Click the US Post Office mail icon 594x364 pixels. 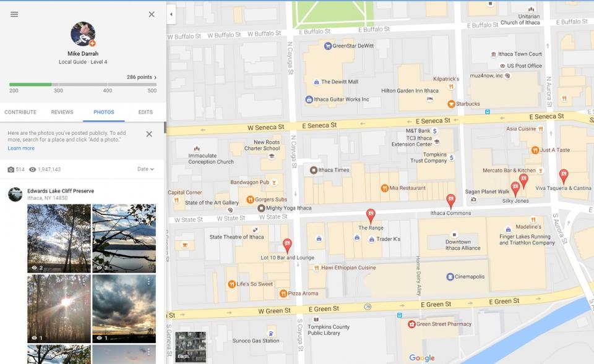click(x=502, y=66)
